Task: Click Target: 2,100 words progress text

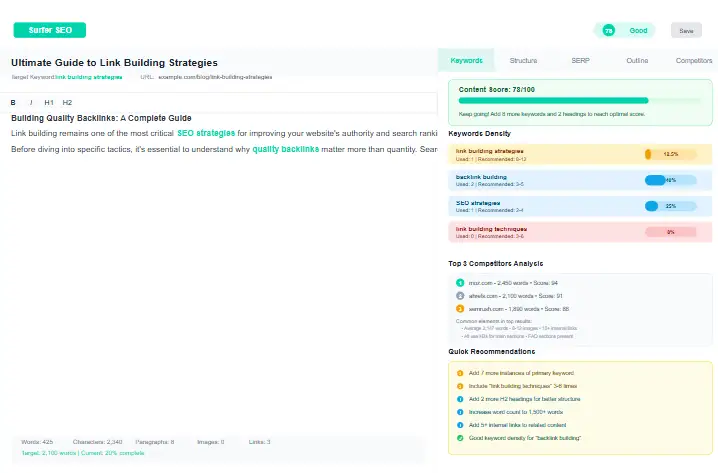Action: [x=83, y=453]
